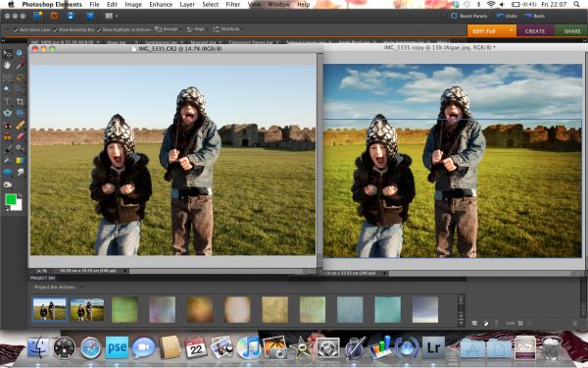Open the Filter menu
The image size is (588, 368).
tap(233, 5)
